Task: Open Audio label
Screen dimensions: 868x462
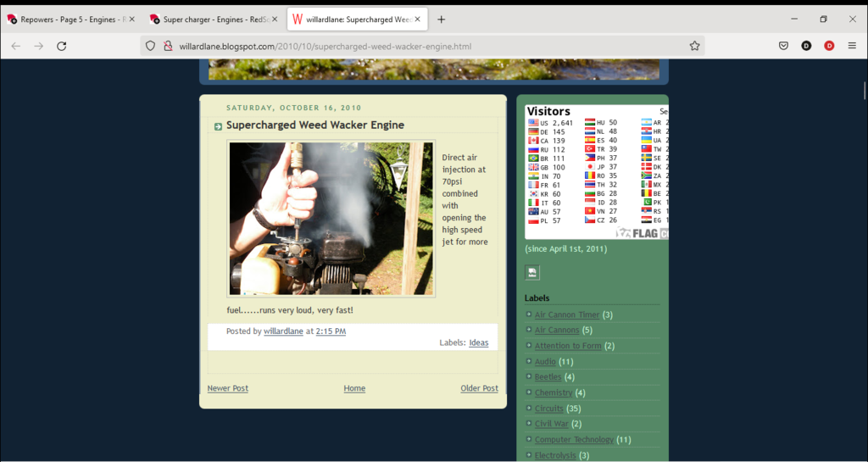Action: click(x=545, y=361)
